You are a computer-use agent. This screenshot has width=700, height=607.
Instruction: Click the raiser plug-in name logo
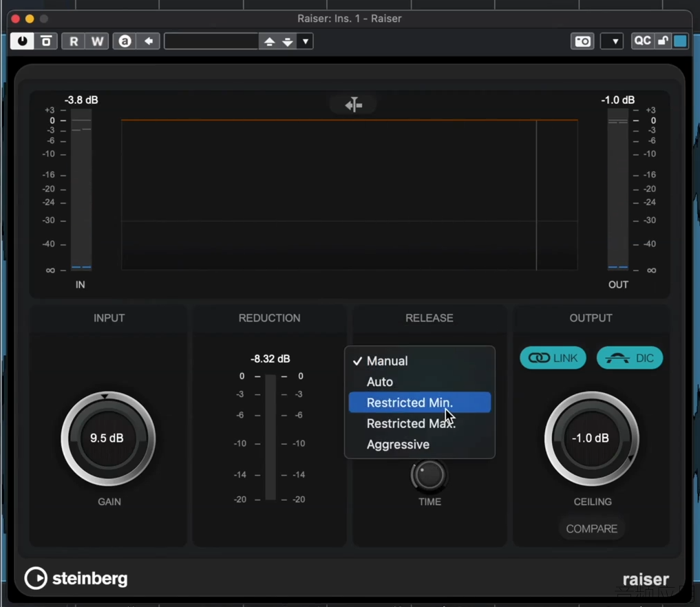pyautogui.click(x=646, y=579)
